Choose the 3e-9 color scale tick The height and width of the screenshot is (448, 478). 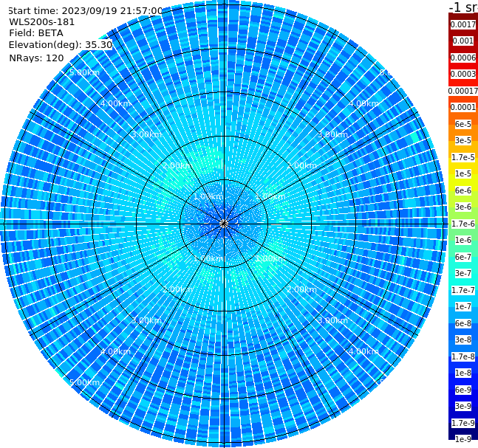coord(463,406)
